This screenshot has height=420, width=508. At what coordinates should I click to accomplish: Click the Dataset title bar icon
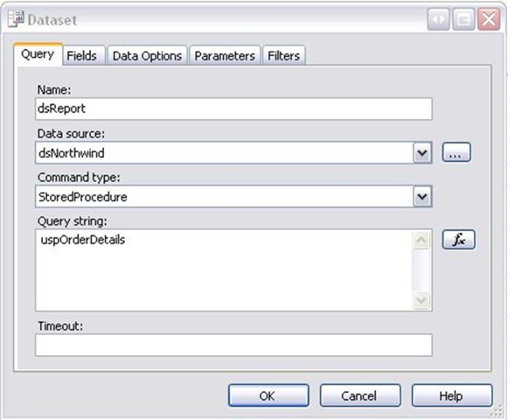[16, 18]
